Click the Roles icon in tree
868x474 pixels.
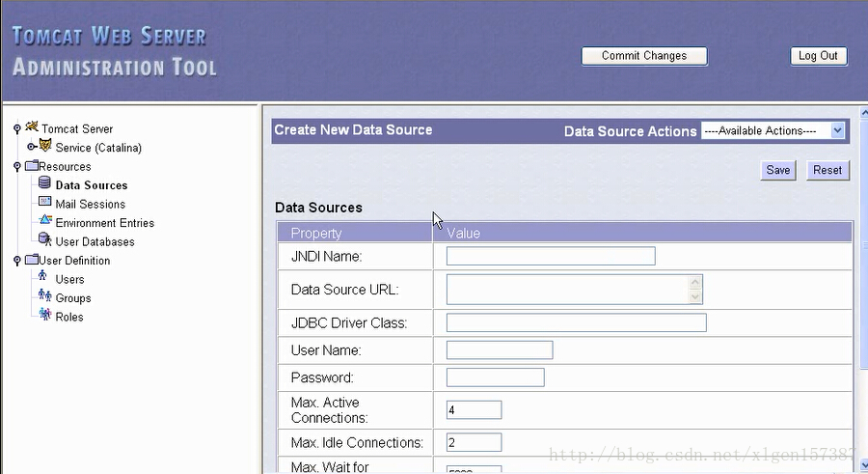[x=44, y=316]
